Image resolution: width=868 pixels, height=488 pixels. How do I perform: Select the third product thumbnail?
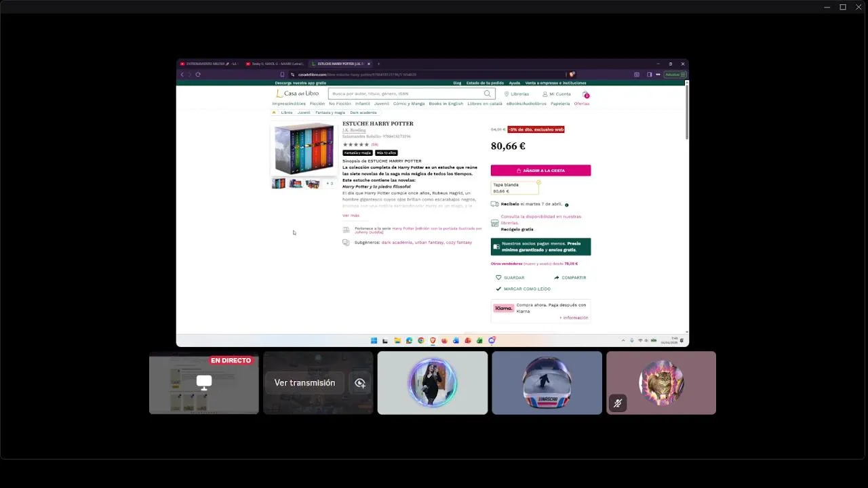click(x=313, y=183)
